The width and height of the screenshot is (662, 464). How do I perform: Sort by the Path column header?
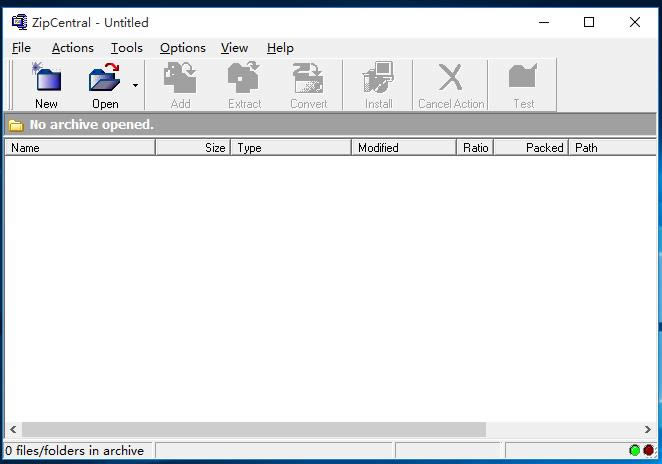(x=613, y=148)
